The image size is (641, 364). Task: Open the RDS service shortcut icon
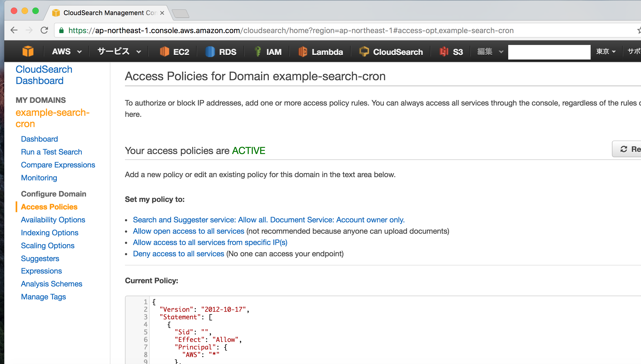[210, 51]
